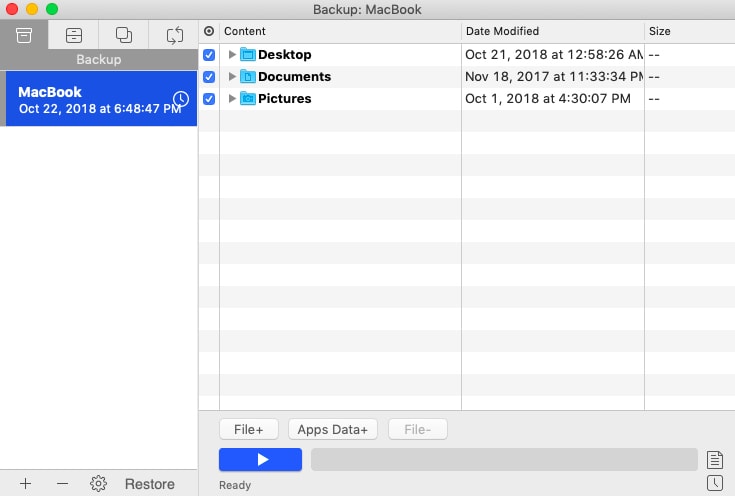This screenshot has width=735, height=496.
Task: Click the Content column header
Action: pos(340,31)
